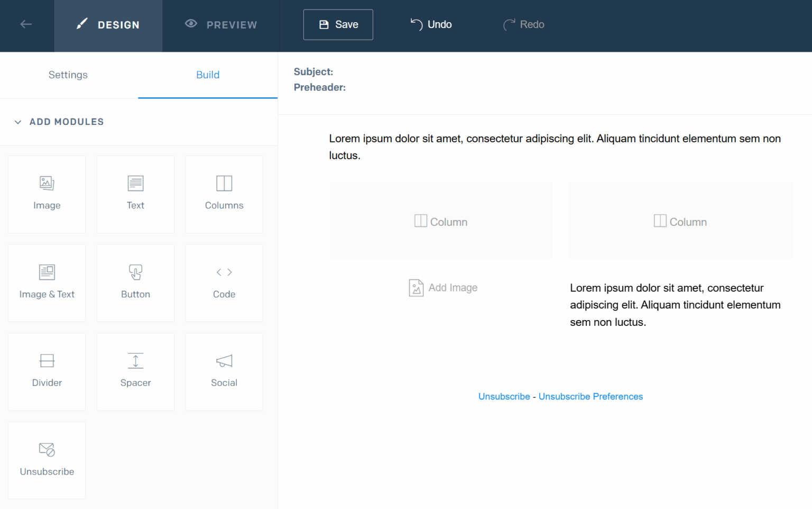Select the left Column placeholder

[x=441, y=221]
